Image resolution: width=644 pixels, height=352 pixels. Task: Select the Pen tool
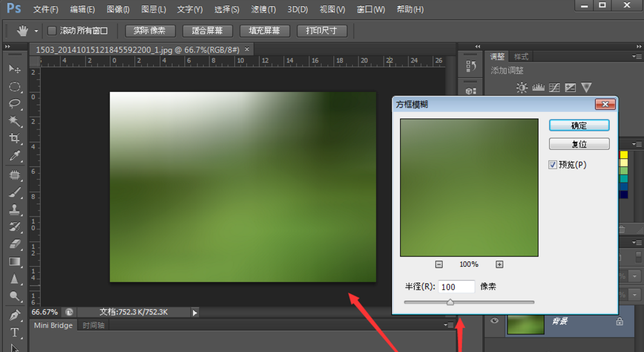(15, 315)
